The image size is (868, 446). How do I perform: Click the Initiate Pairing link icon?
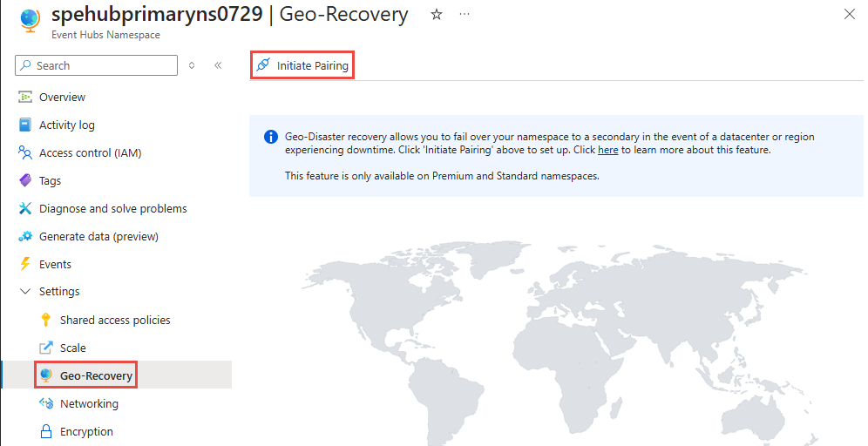pos(263,65)
